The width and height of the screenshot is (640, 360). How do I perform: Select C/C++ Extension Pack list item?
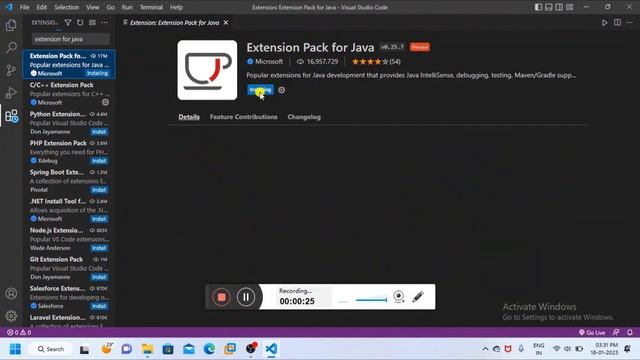click(69, 93)
